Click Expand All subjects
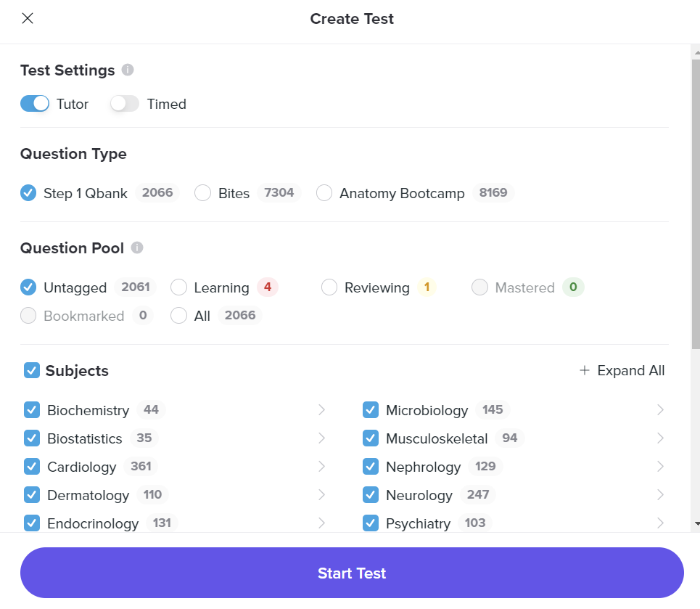The height and width of the screenshot is (609, 700). pyautogui.click(x=622, y=370)
